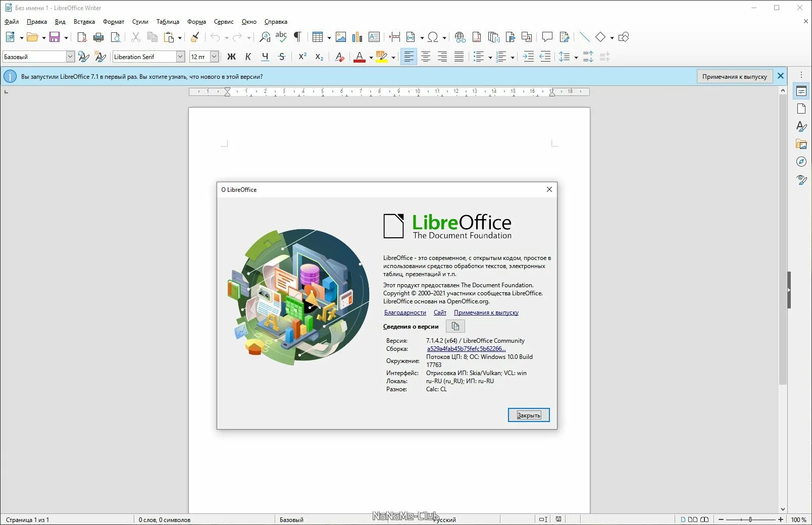Click the Insert comment bubble icon

click(547, 37)
